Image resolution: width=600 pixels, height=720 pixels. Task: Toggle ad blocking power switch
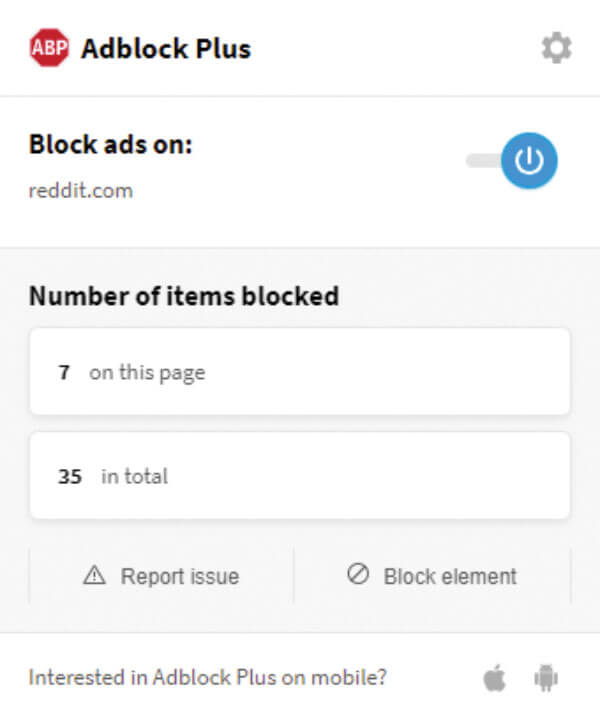pyautogui.click(x=528, y=160)
